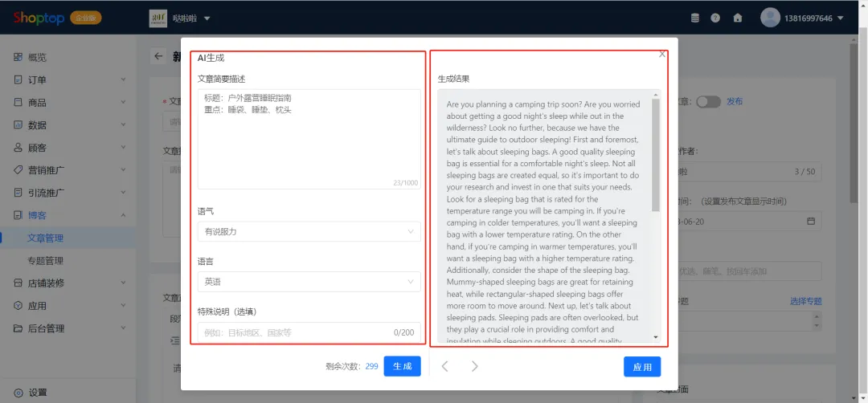The height and width of the screenshot is (403, 868).
Task: Expand the 营销推广 menu chevron
Action: (x=123, y=169)
